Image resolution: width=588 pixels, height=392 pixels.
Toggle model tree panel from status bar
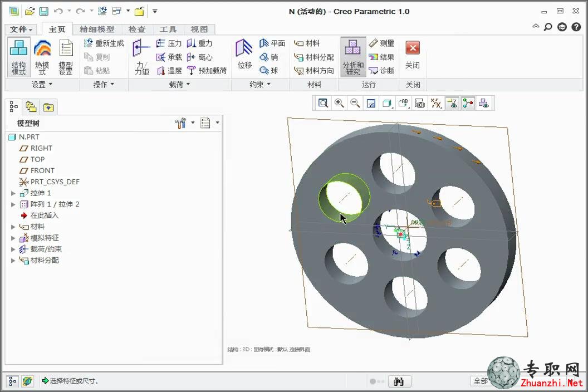click(12, 381)
